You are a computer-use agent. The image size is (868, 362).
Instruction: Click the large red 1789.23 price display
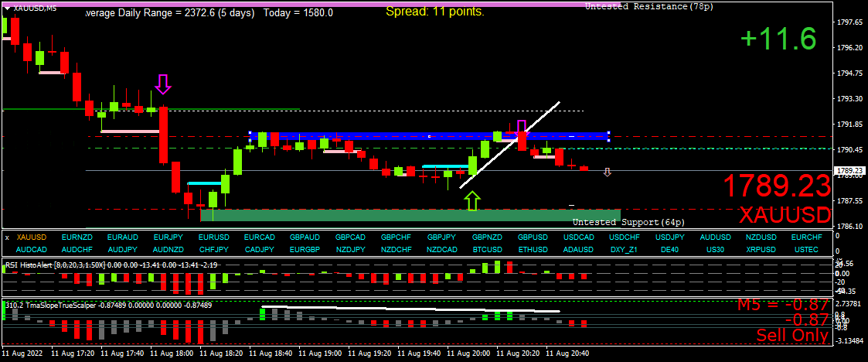777,186
